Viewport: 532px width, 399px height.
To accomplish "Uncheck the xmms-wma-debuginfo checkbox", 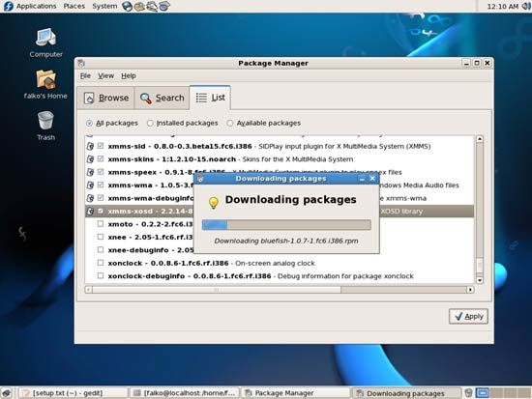I will point(101,198).
